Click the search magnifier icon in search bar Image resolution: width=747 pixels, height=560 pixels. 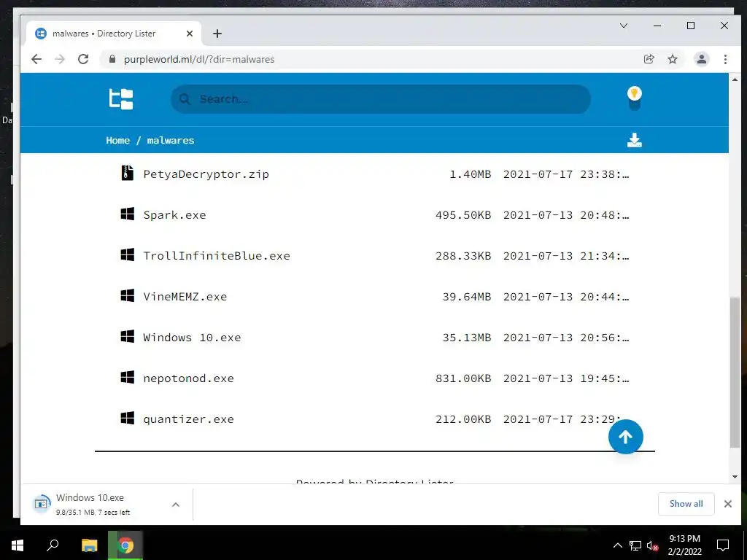click(185, 99)
